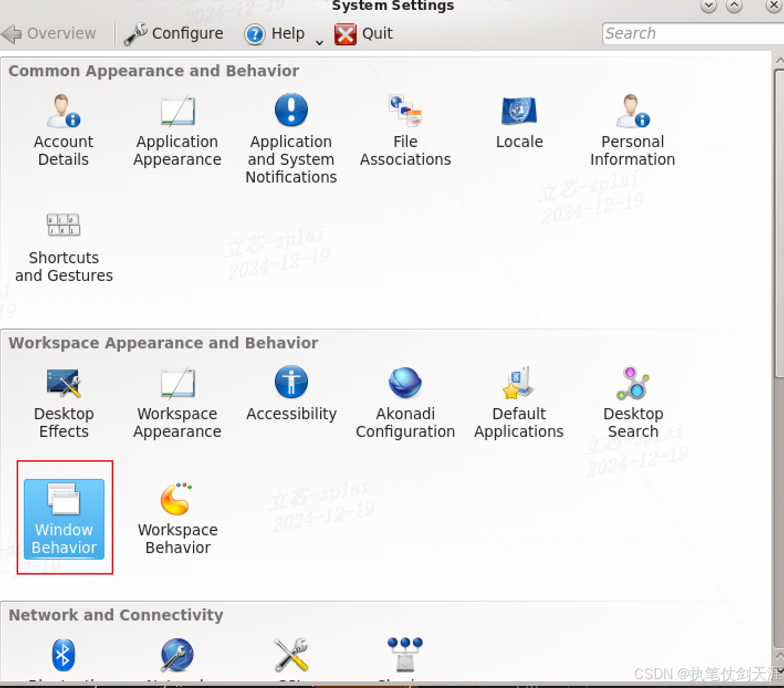Open the Bluetooth settings icon

click(x=63, y=655)
